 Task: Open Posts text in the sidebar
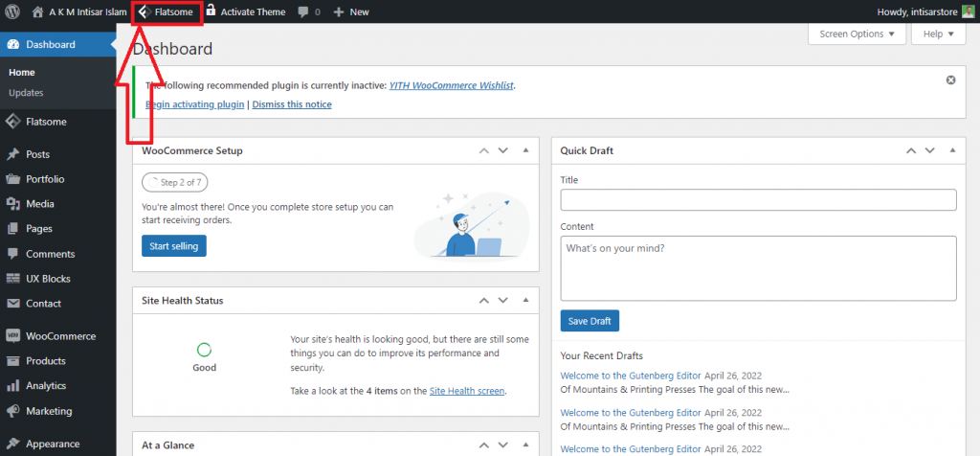[x=37, y=154]
